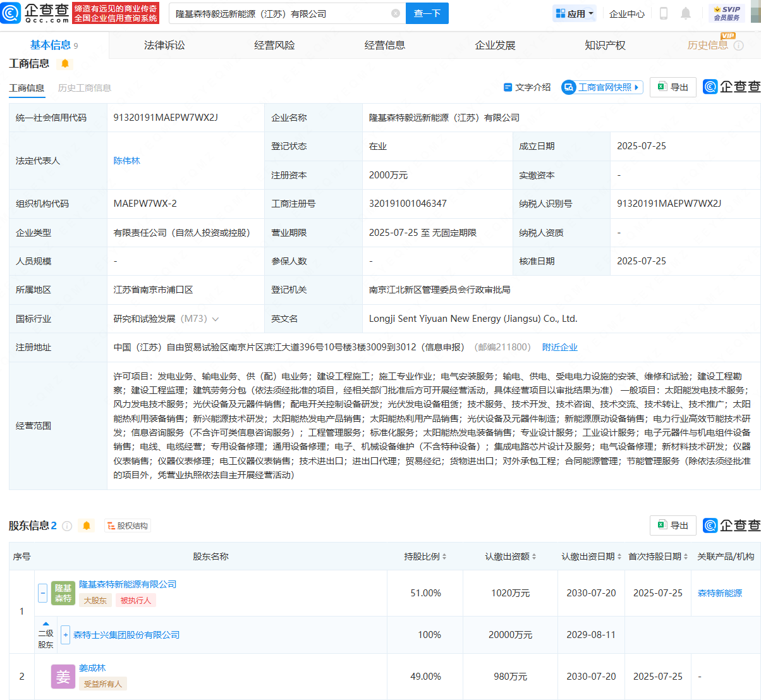Select 南京江北新区管理委员会行政审批局 text
The height and width of the screenshot is (700, 761).
coord(440,290)
